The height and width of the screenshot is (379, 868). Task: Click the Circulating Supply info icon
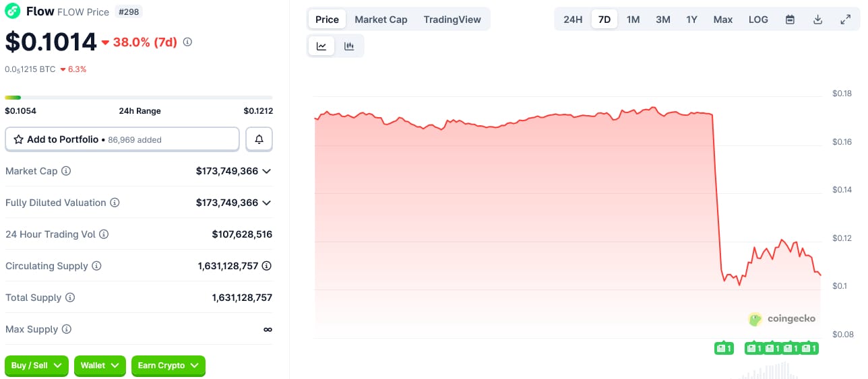coord(96,266)
